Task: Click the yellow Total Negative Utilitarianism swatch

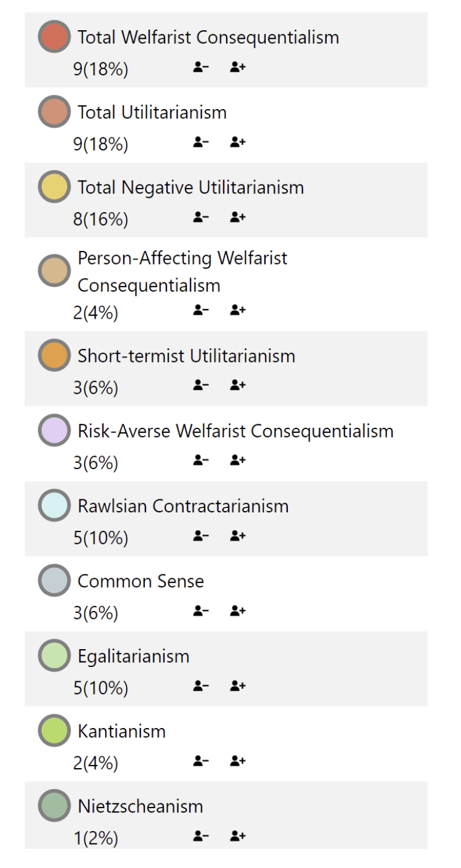Action: [x=54, y=187]
